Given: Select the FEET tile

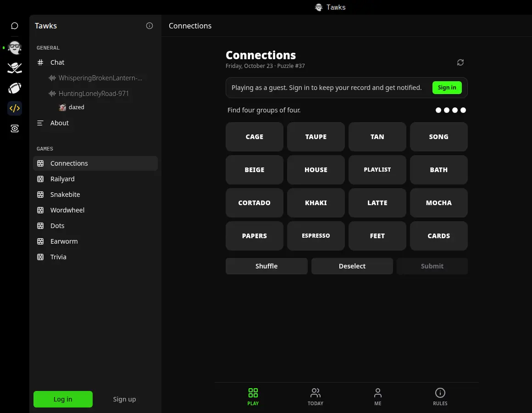Looking at the screenshot, I should [x=377, y=236].
